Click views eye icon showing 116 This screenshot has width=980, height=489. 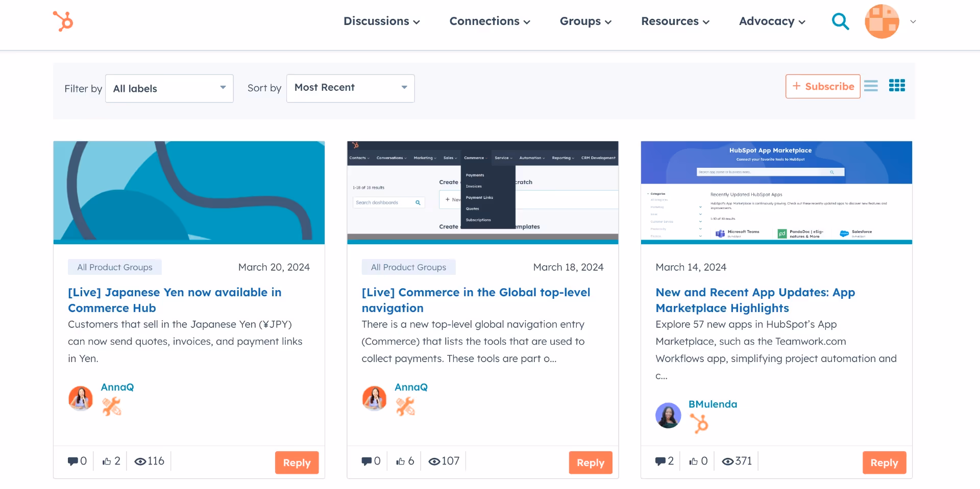pos(140,461)
